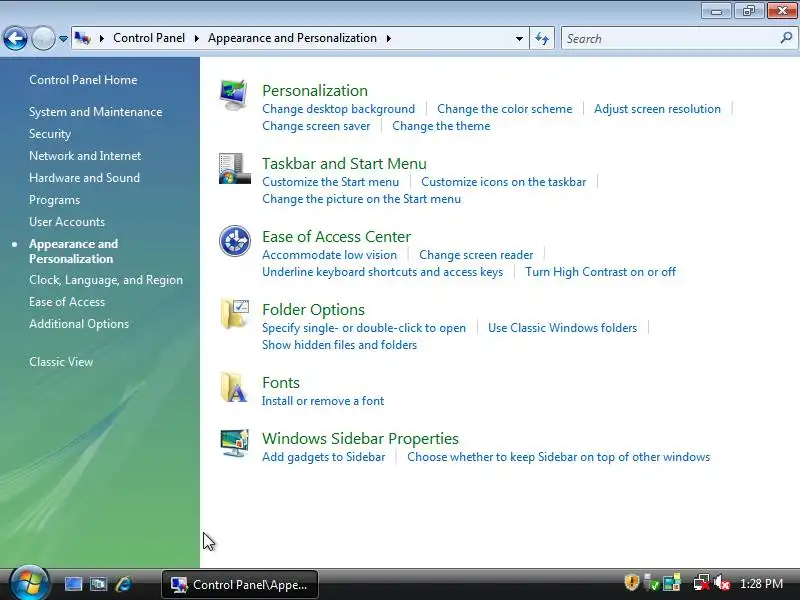
Task: Open Taskbar and Start Menu heading
Action: [x=344, y=163]
